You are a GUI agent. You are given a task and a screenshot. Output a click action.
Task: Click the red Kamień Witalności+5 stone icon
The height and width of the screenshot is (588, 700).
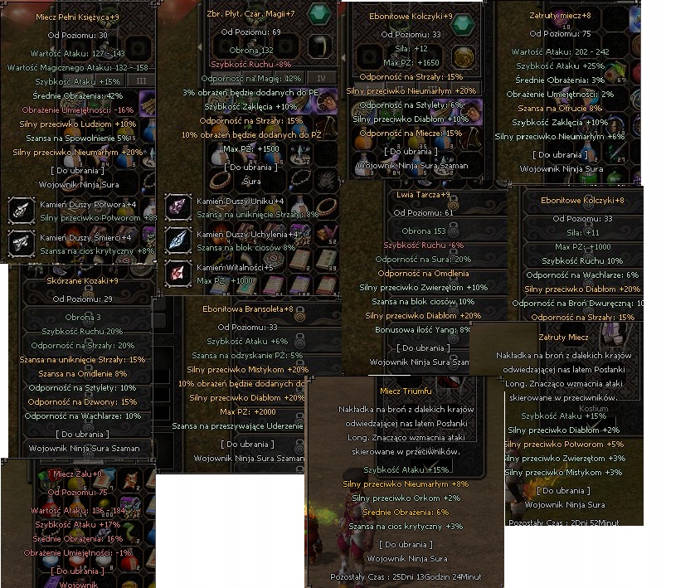178,273
